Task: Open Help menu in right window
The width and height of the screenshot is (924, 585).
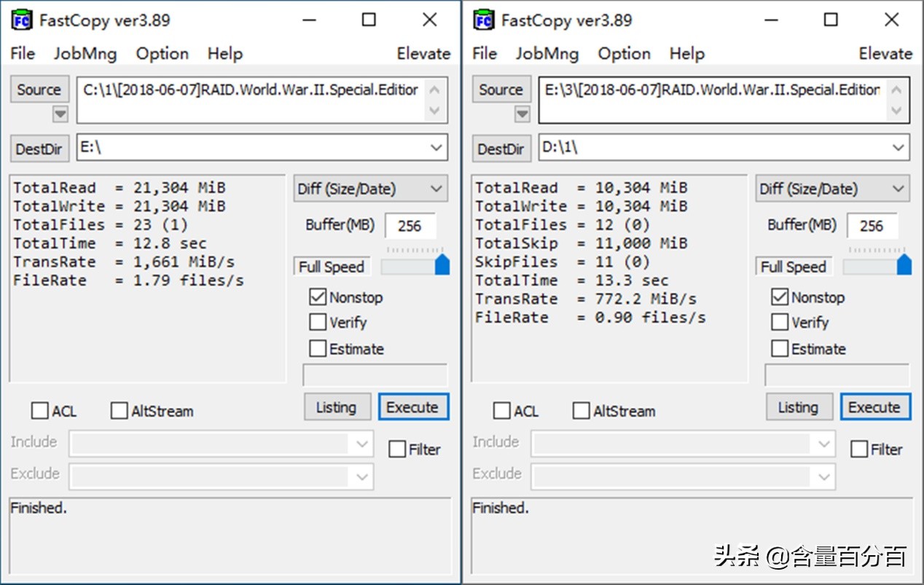Action: [x=686, y=53]
